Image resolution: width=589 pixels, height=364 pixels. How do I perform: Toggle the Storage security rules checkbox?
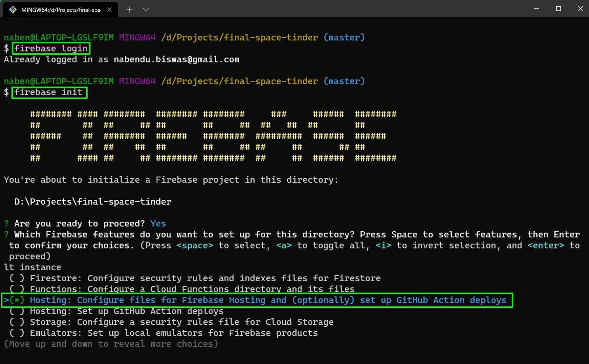coord(17,322)
